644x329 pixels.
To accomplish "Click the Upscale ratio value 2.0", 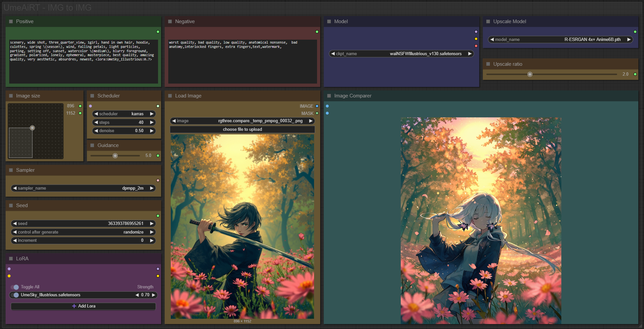I will pyautogui.click(x=626, y=74).
